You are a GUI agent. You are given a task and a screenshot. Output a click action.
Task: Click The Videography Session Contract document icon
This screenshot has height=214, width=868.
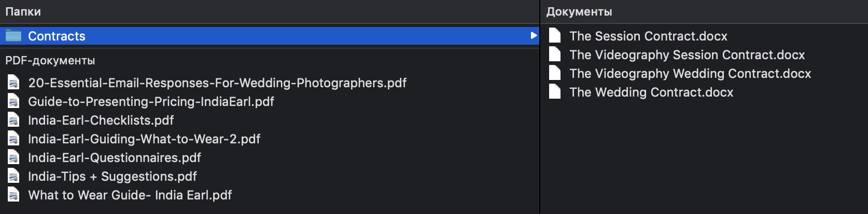[555, 55]
